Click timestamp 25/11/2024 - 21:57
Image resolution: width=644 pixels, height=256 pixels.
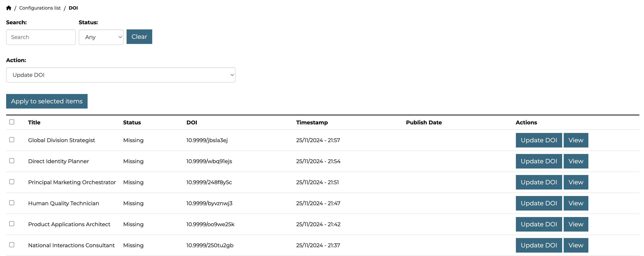(x=318, y=140)
